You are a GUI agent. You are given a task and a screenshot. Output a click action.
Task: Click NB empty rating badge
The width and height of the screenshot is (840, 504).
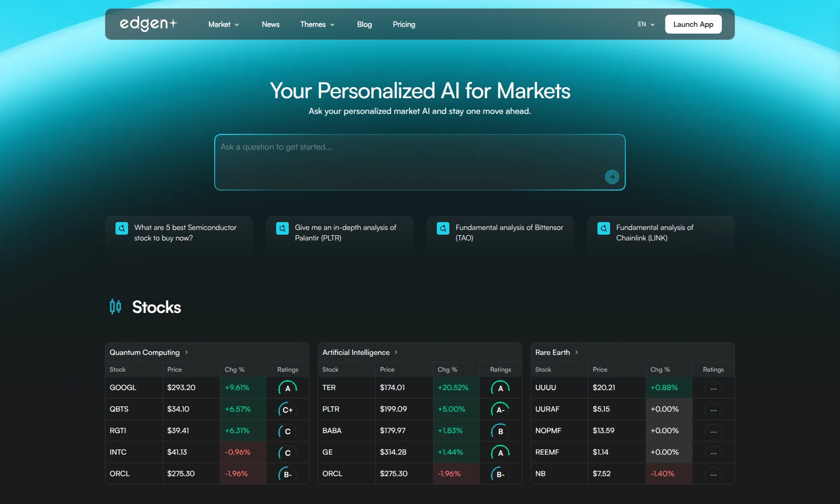(x=713, y=475)
